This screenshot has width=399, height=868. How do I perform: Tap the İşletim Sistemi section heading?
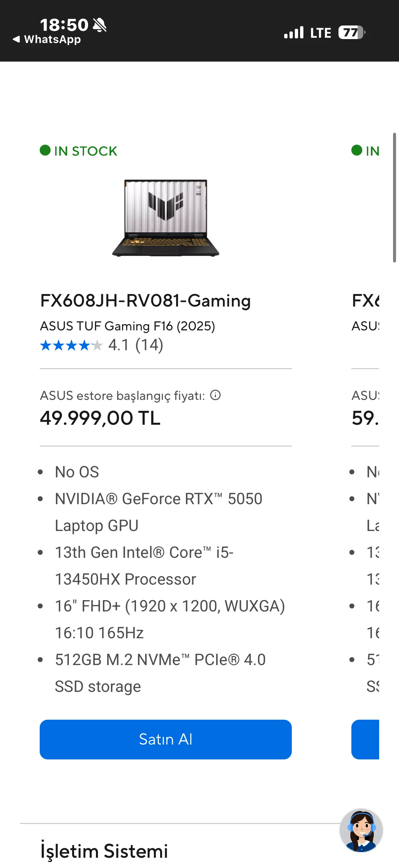coord(104,851)
